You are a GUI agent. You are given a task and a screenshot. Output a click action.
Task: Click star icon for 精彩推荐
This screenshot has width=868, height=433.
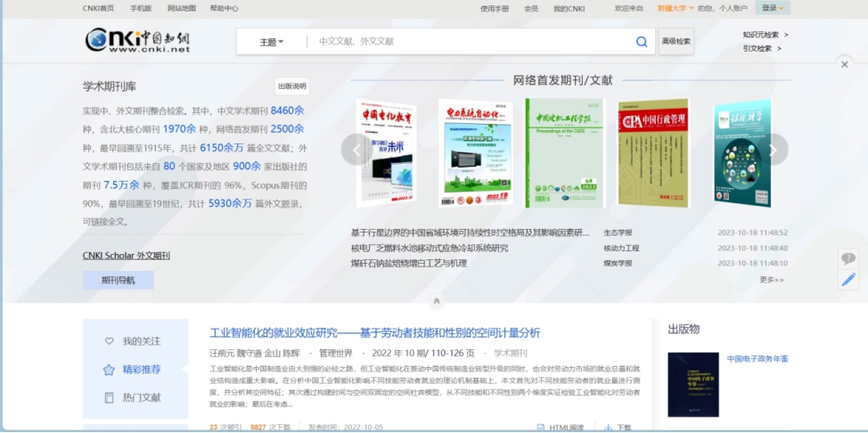(109, 370)
